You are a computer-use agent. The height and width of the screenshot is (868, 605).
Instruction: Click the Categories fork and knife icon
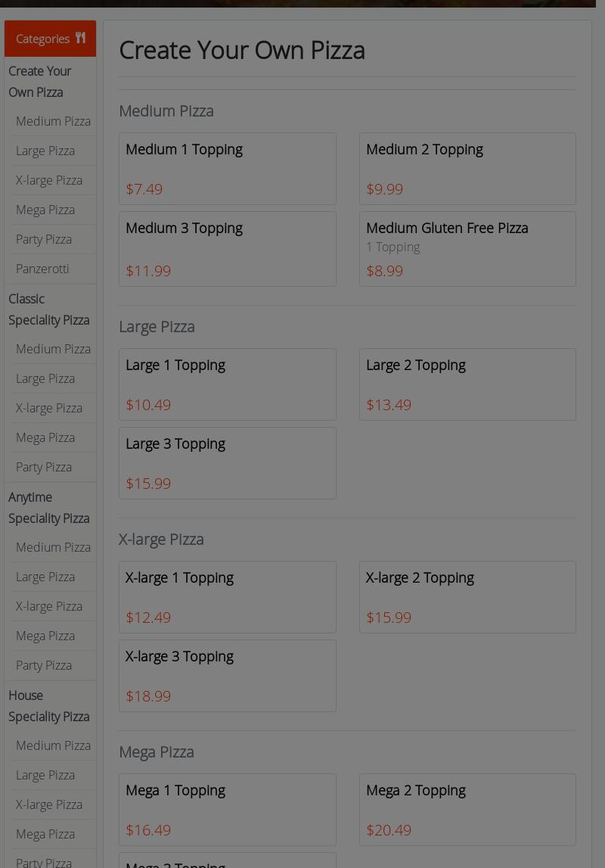point(80,38)
